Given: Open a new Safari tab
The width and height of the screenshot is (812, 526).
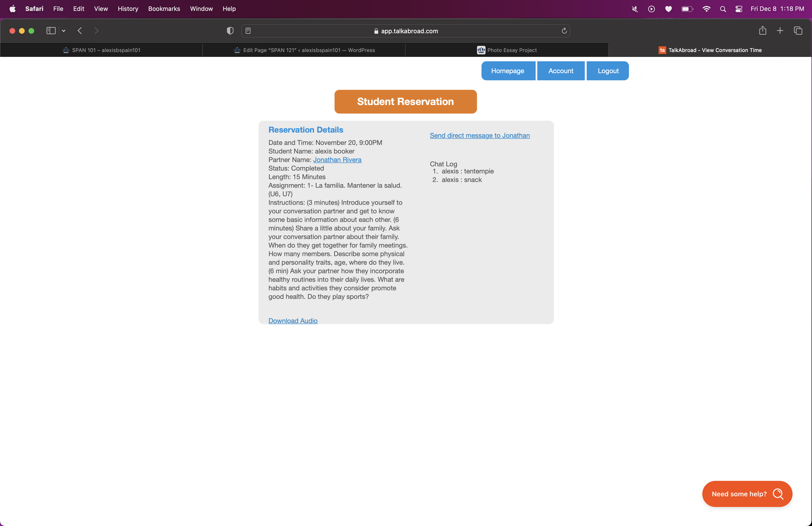Looking at the screenshot, I should pos(780,31).
